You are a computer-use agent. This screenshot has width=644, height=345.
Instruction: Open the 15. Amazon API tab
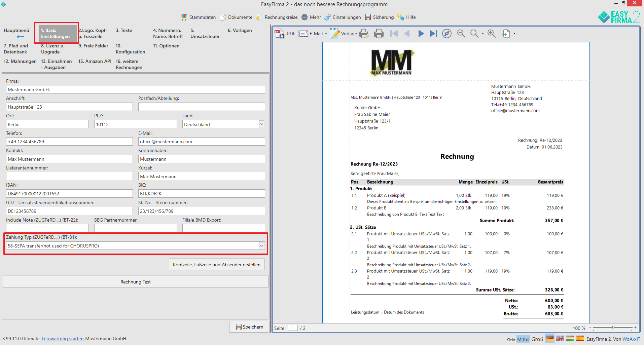[95, 61]
